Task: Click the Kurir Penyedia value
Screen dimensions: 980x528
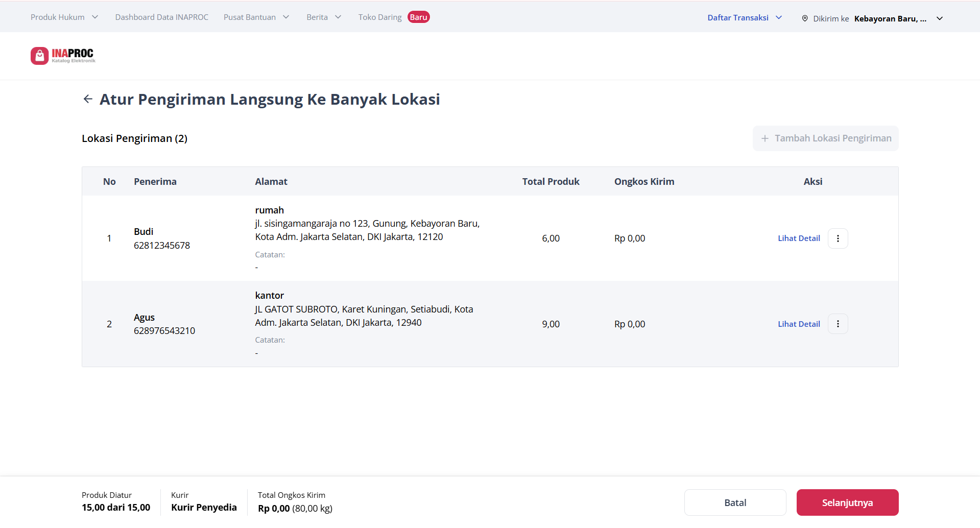Action: point(204,508)
